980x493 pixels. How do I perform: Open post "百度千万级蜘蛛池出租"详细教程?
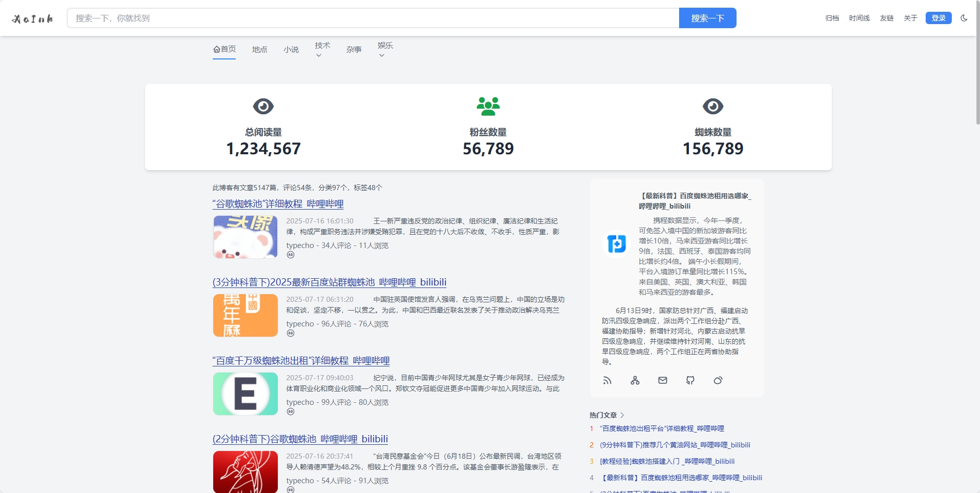pyautogui.click(x=301, y=361)
